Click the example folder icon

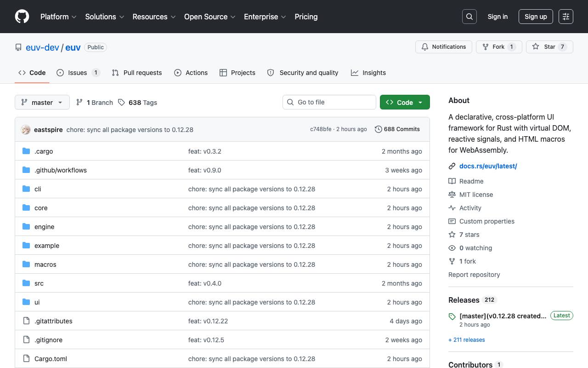(x=26, y=246)
